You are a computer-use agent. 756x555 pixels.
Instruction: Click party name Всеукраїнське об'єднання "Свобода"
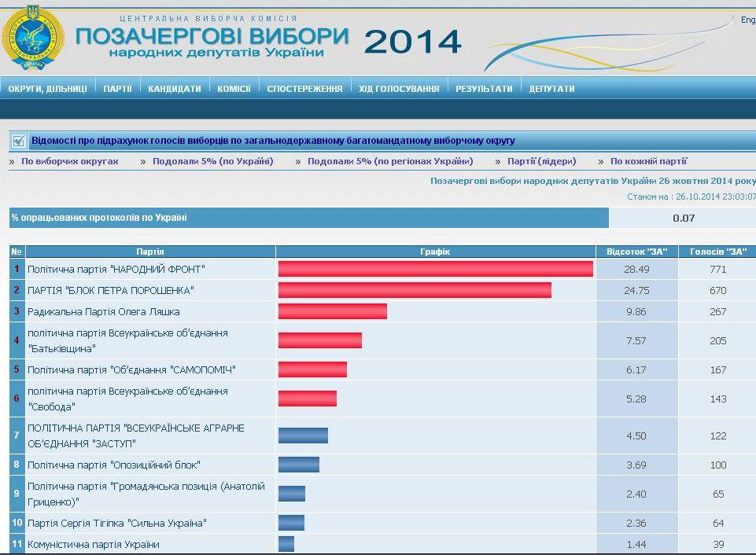[x=127, y=399]
